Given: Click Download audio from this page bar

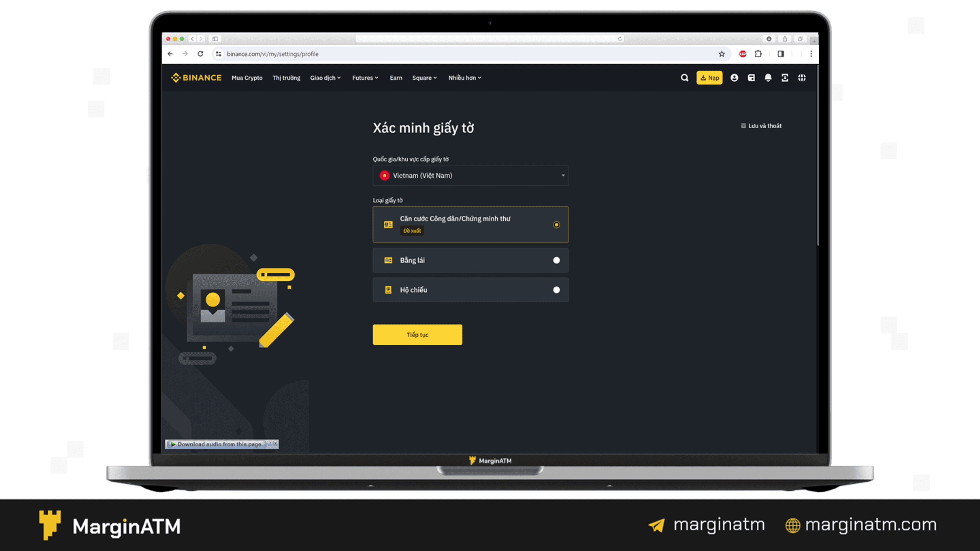Looking at the screenshot, I should 216,444.
